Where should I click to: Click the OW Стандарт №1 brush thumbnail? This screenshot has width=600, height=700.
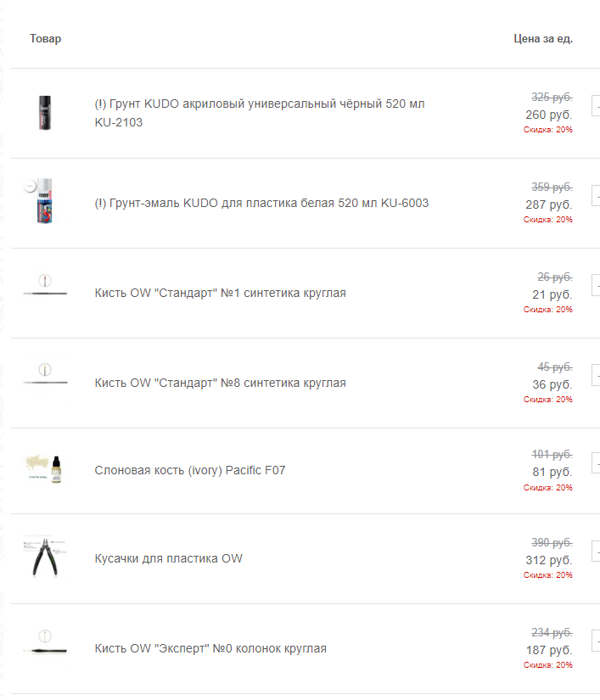[45, 292]
